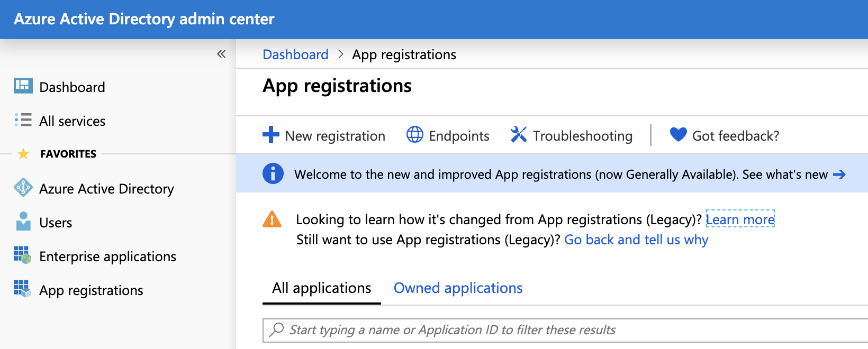Navigate to Dashboard via breadcrumb link
Screen dimensions: 868x349
[x=295, y=55]
